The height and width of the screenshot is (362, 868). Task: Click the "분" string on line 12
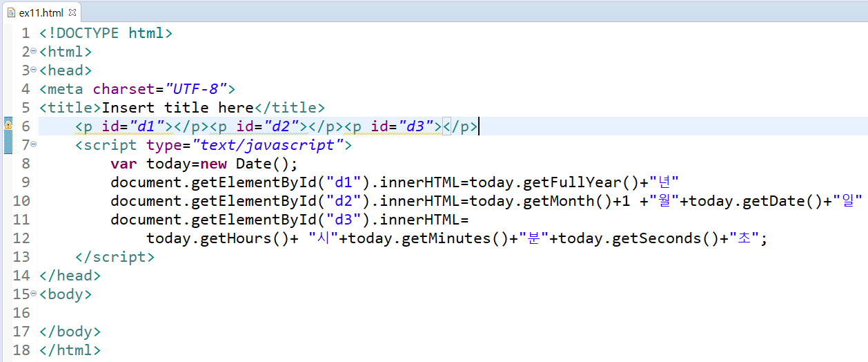533,238
